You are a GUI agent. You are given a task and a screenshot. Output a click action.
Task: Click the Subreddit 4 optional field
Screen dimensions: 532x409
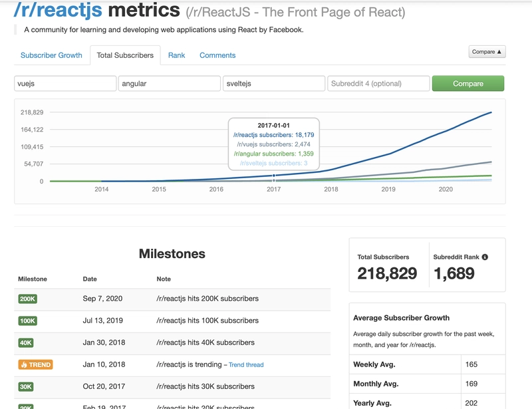[x=378, y=84]
